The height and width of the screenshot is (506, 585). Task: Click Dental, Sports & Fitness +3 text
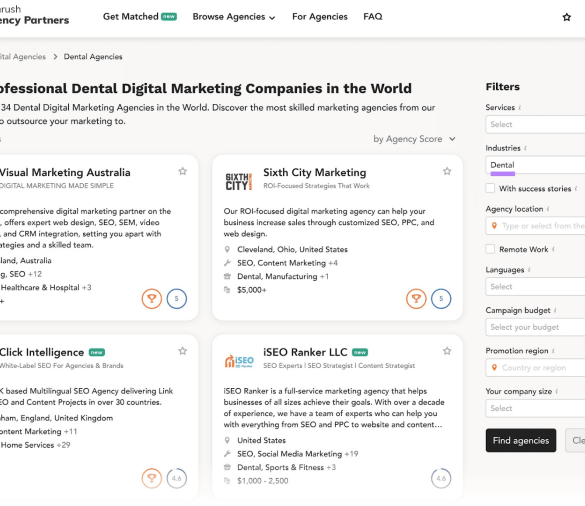286,468
